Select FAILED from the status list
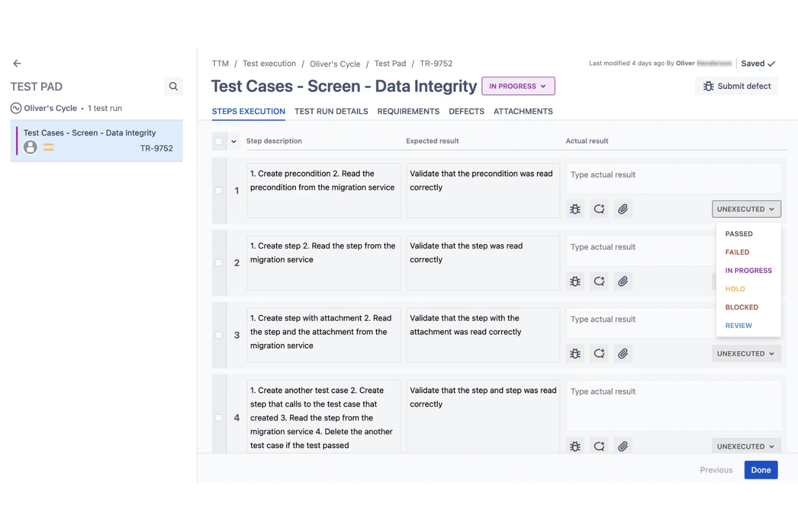This screenshot has height=532, width=798. [x=737, y=252]
